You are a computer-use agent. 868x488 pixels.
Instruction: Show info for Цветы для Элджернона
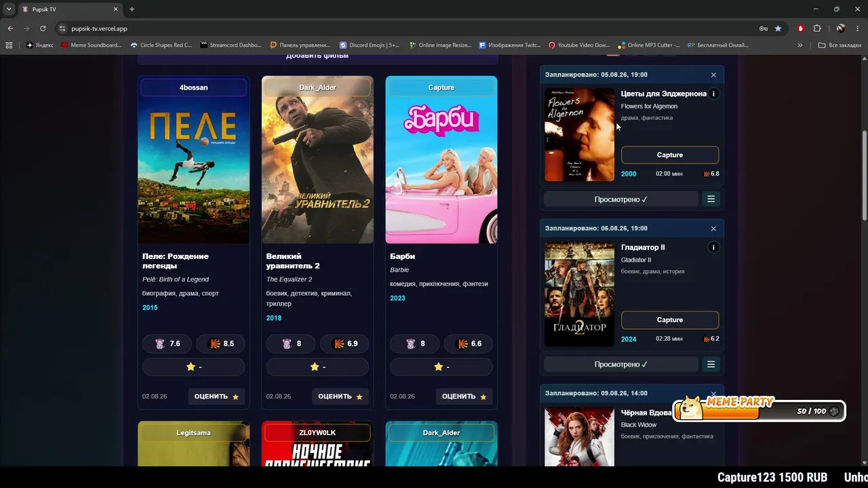tap(713, 94)
